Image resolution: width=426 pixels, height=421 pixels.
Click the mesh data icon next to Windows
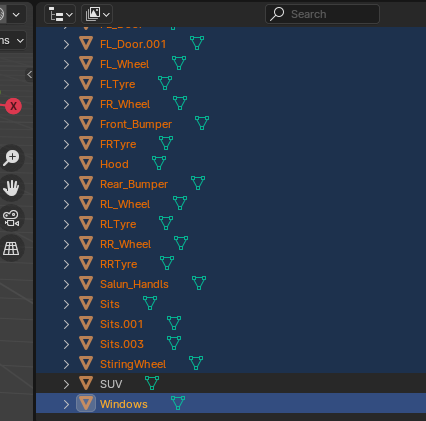point(178,403)
